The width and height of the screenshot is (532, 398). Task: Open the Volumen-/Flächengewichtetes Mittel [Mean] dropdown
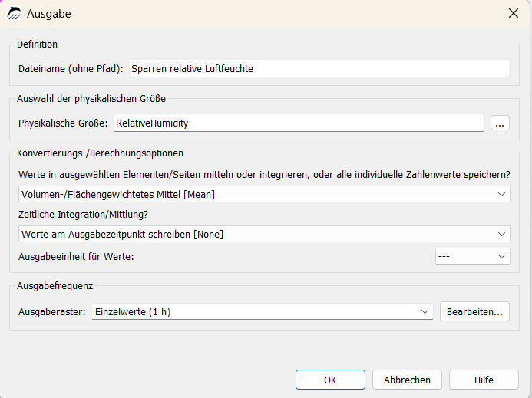[x=264, y=194]
